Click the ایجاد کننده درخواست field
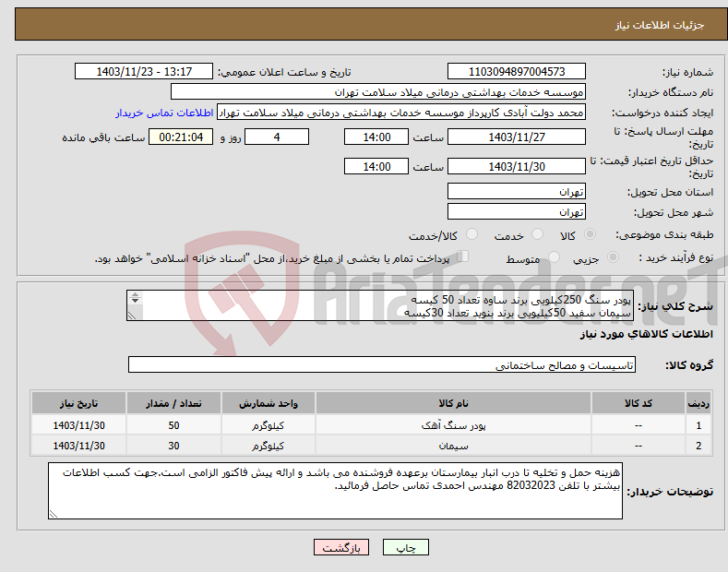 [401, 113]
